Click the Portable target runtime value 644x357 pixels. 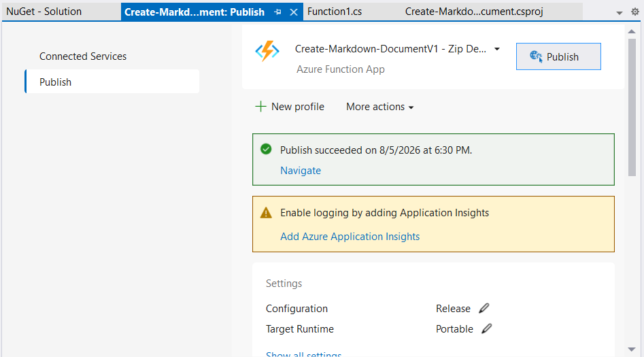coord(454,329)
